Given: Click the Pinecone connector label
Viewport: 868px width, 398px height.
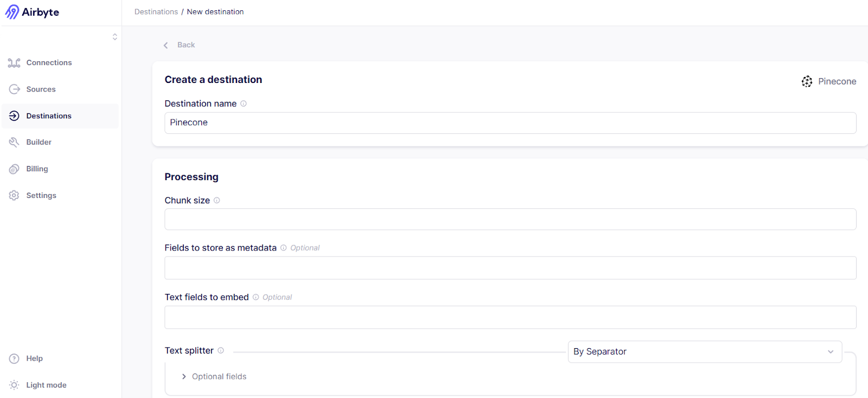Looking at the screenshot, I should pyautogui.click(x=837, y=81).
